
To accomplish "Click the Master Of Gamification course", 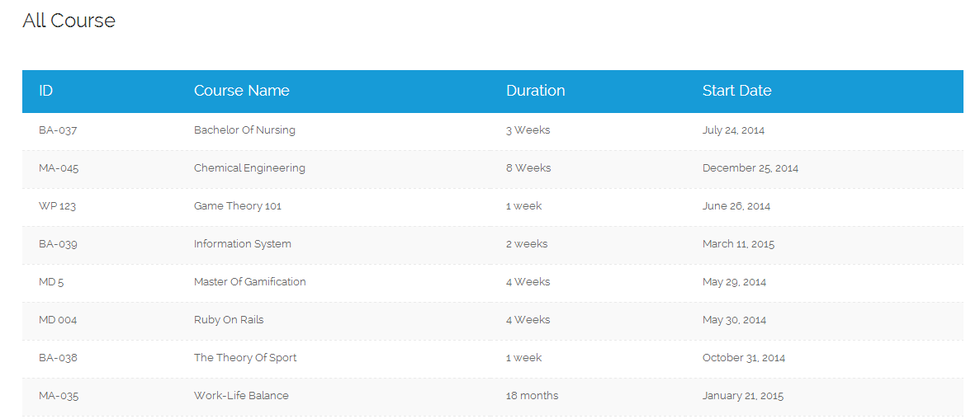I will [x=249, y=282].
